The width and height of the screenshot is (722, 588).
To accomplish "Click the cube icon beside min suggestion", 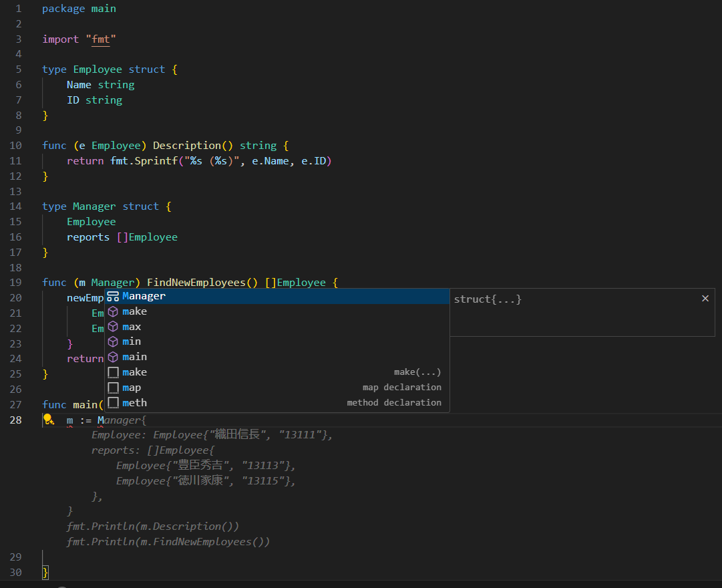I will 113,341.
